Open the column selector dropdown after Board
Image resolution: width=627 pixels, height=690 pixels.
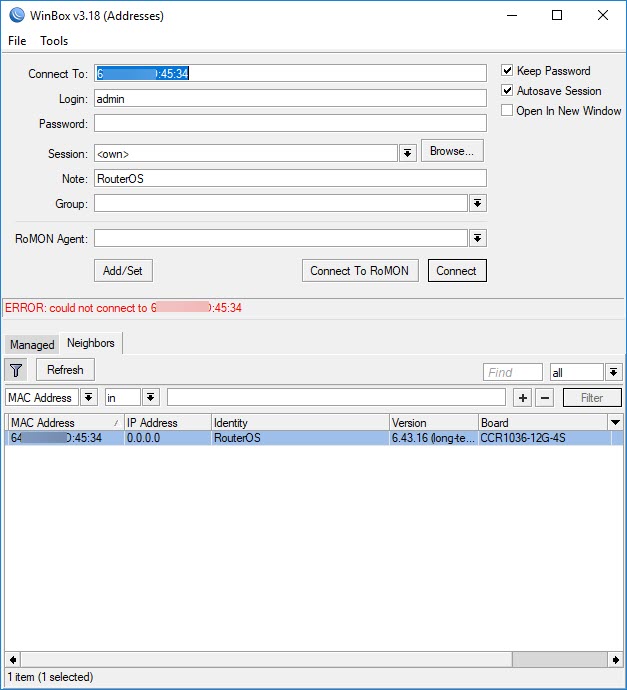tap(616, 422)
